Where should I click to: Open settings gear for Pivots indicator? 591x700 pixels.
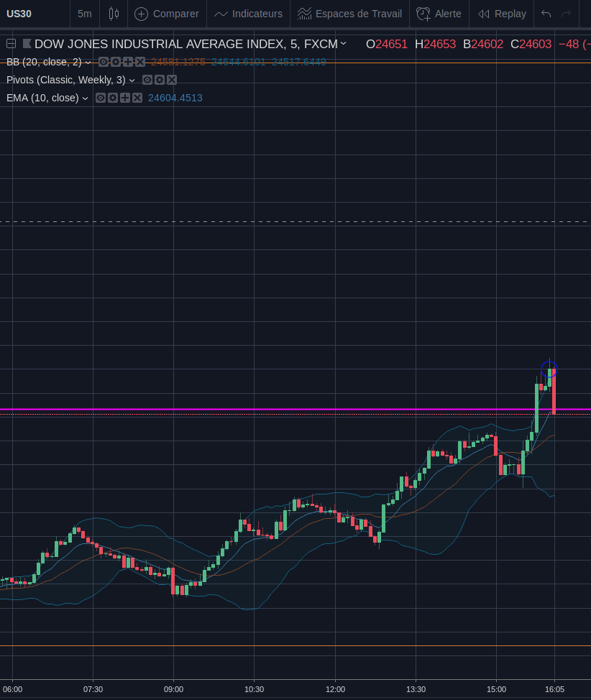(160, 80)
